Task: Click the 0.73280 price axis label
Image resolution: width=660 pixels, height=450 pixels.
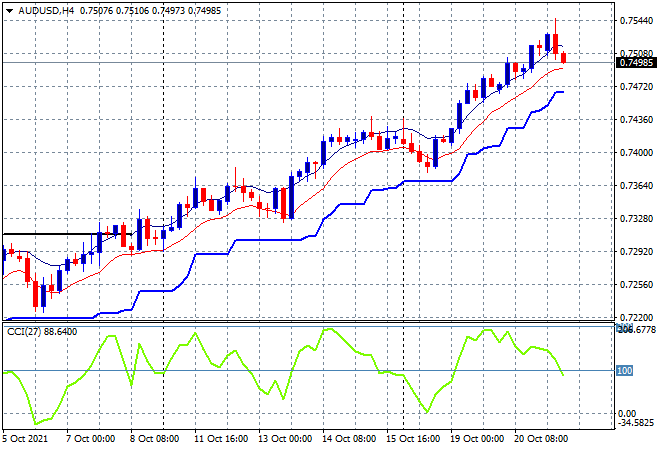Action: click(x=637, y=218)
